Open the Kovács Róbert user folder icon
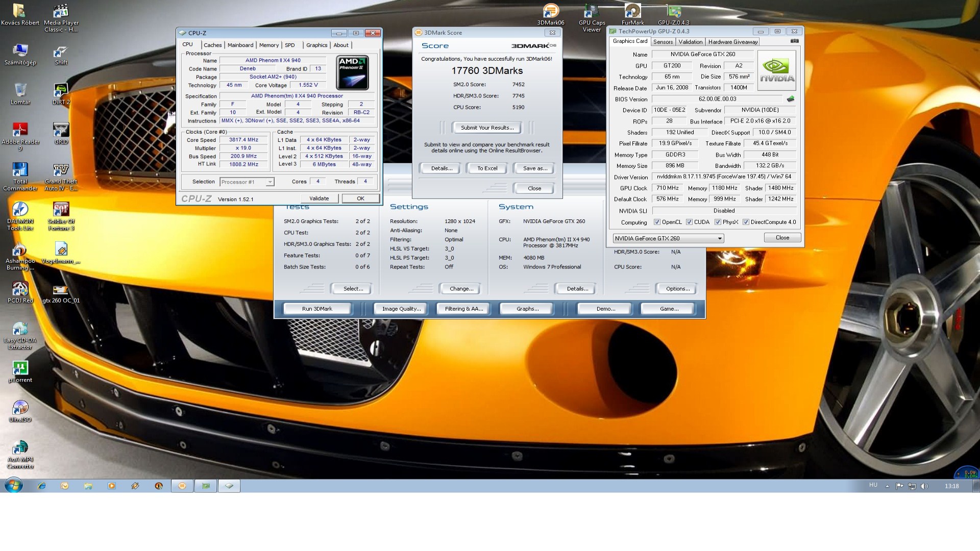This screenshot has height=551, width=980. point(20,14)
